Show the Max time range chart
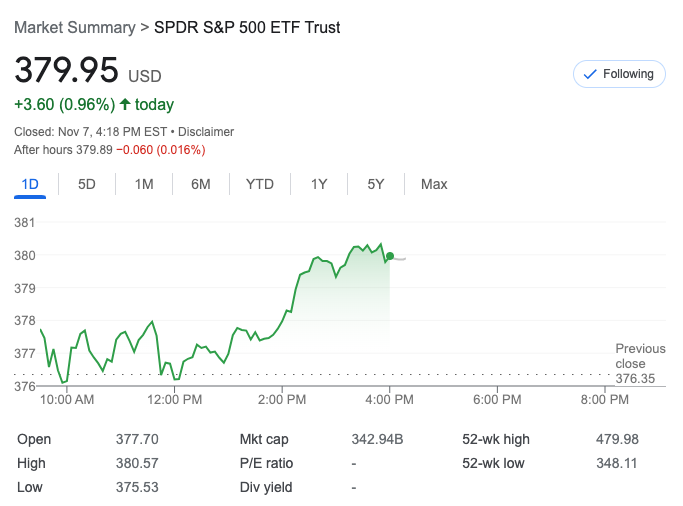This screenshot has height=506, width=683. pyautogui.click(x=434, y=184)
